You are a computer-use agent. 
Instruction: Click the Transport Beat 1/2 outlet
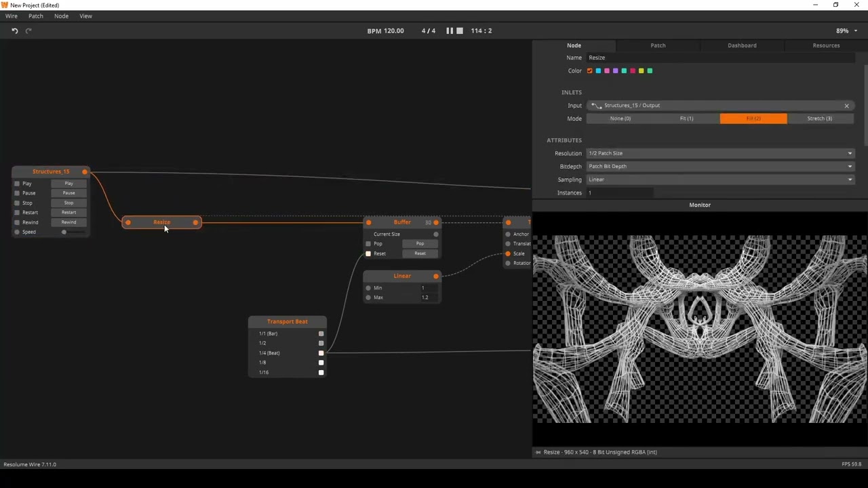coord(321,343)
